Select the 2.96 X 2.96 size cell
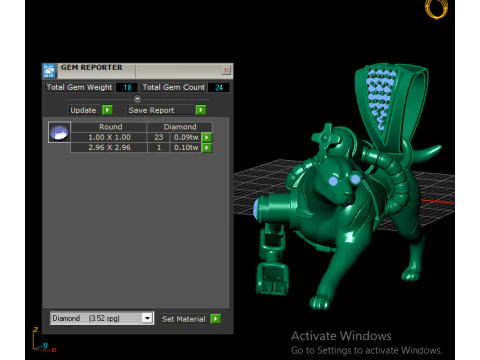Image resolution: width=480 pixels, height=360 pixels. [109, 148]
